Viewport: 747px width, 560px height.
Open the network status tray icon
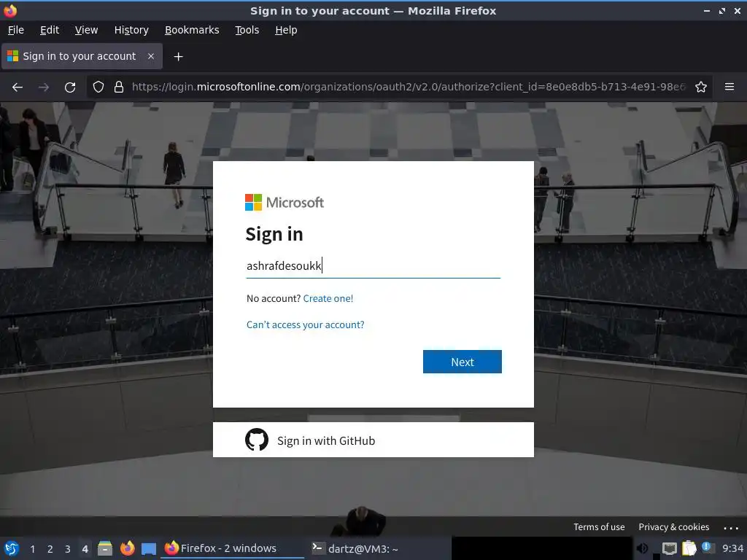pyautogui.click(x=670, y=548)
